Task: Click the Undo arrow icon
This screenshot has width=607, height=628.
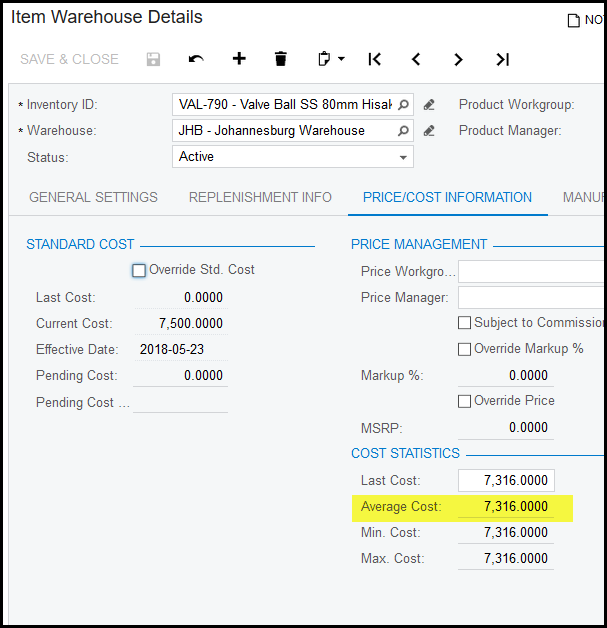Action: click(196, 59)
